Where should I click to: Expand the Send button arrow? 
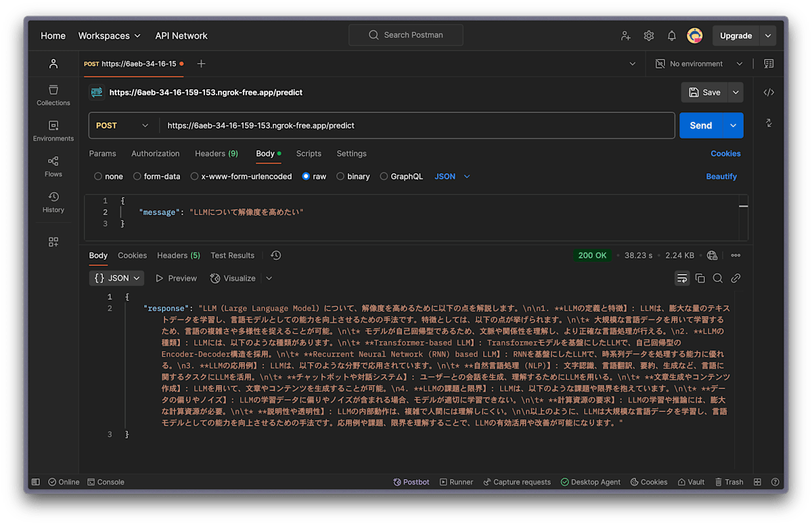[x=733, y=126]
